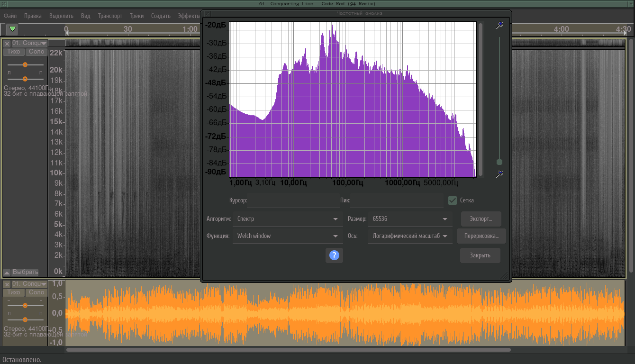Mute the orange waveform track with Тихо
The height and width of the screenshot is (364, 635).
pyautogui.click(x=14, y=292)
